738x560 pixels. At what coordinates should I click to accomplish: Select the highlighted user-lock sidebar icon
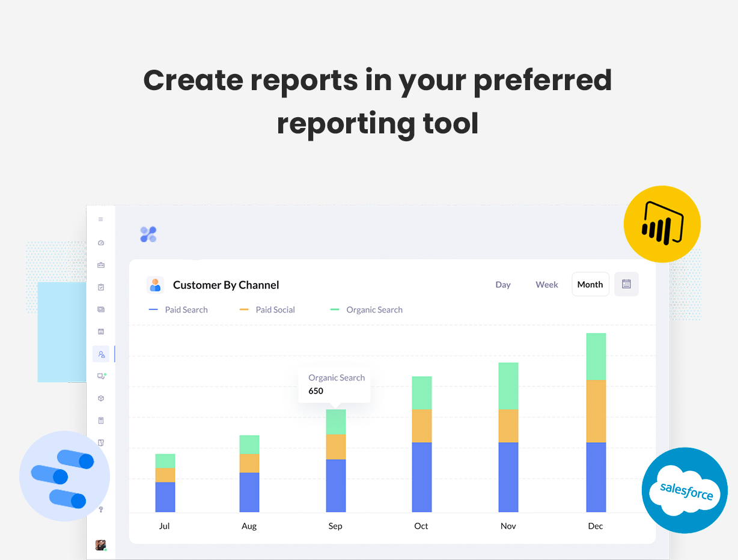102,354
